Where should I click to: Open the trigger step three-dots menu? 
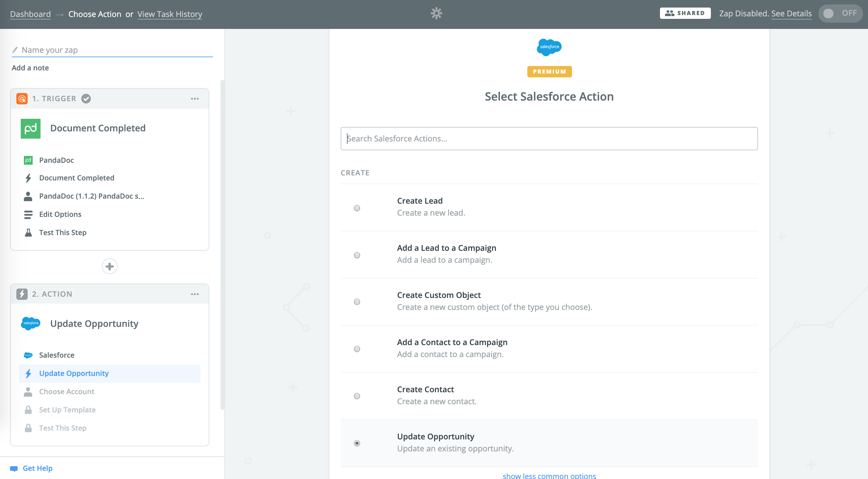(195, 98)
